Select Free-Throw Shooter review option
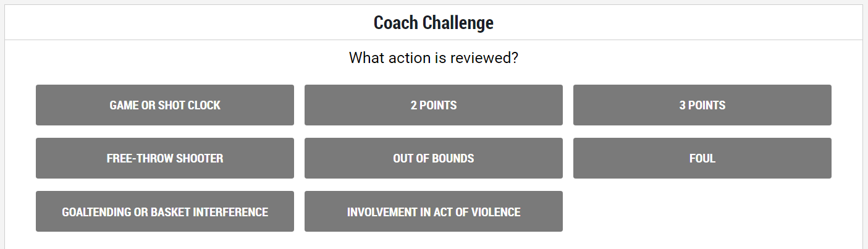Image resolution: width=868 pixels, height=249 pixels. coord(165,158)
